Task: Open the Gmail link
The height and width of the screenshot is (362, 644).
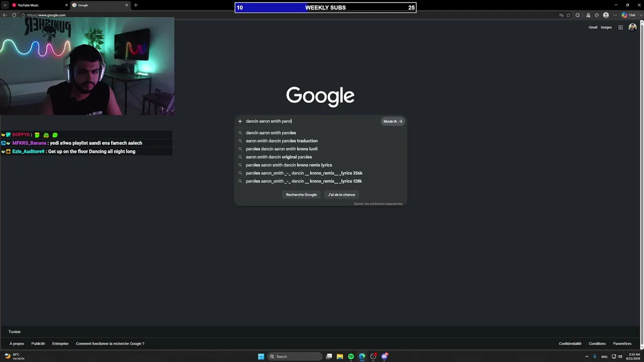Action: pyautogui.click(x=593, y=27)
